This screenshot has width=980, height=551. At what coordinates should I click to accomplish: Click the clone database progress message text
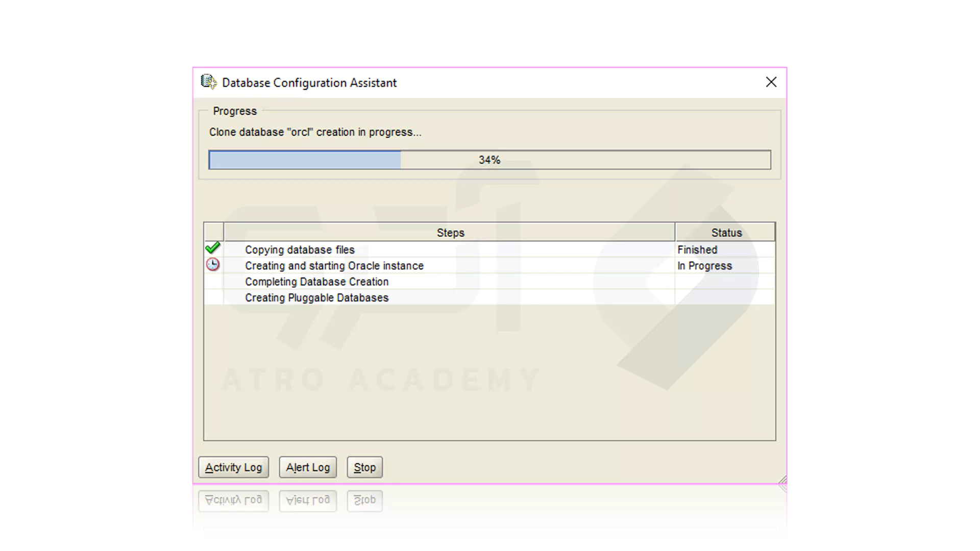click(x=315, y=132)
